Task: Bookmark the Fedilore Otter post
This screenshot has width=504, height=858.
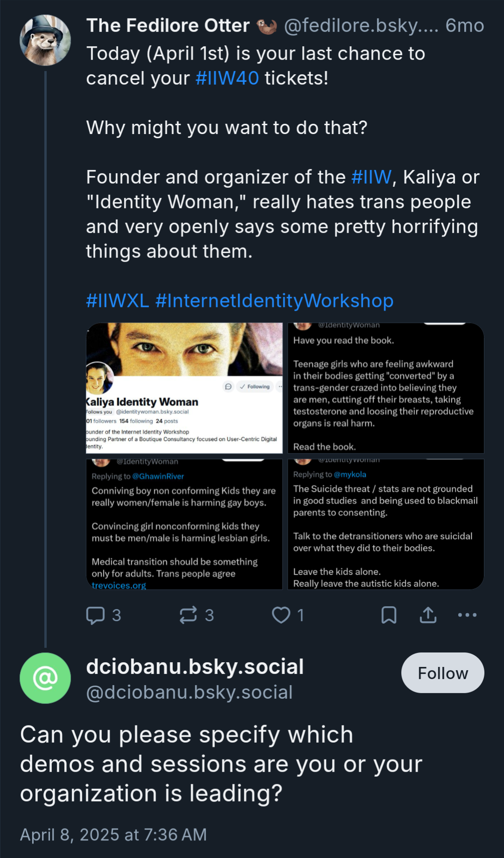Action: click(x=389, y=615)
